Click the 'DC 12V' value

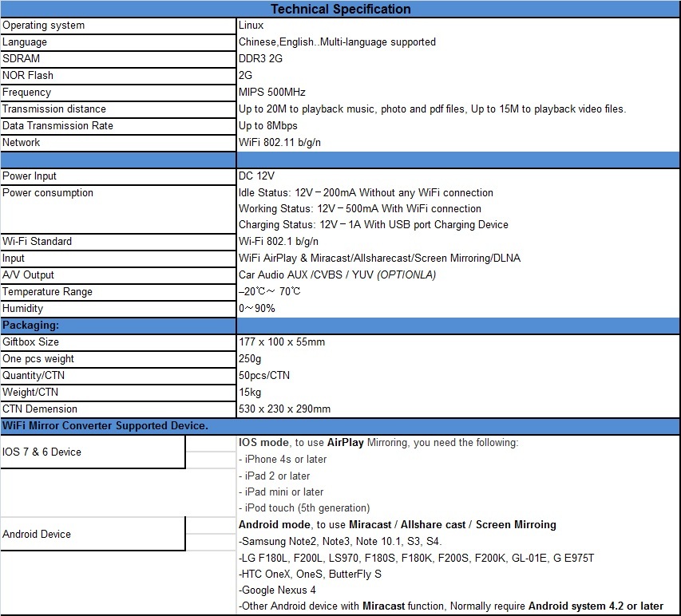click(257, 176)
